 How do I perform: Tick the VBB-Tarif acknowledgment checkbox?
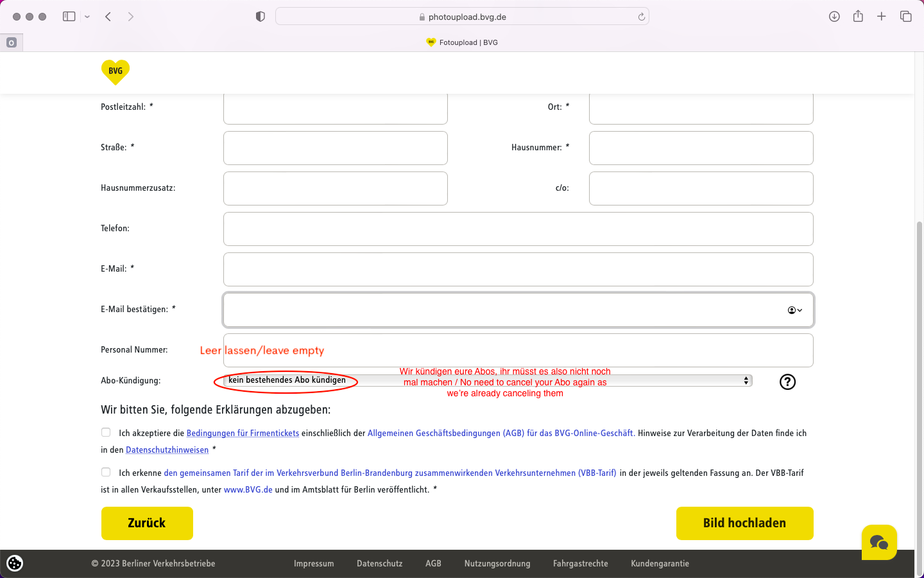tap(106, 472)
